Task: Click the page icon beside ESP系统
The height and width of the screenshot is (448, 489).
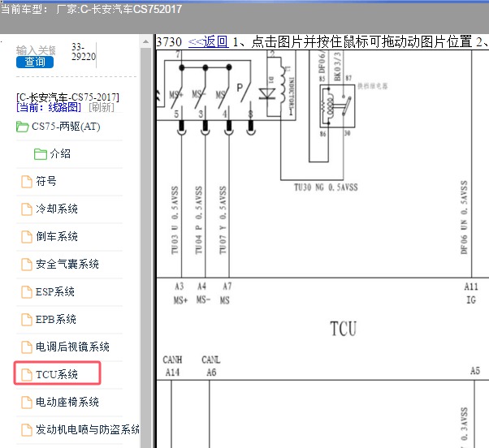Action: coord(27,292)
